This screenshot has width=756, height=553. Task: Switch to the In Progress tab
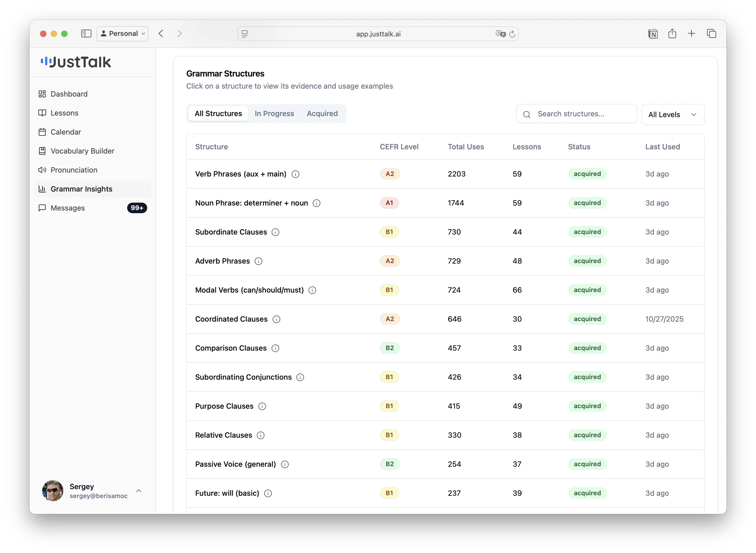274,113
